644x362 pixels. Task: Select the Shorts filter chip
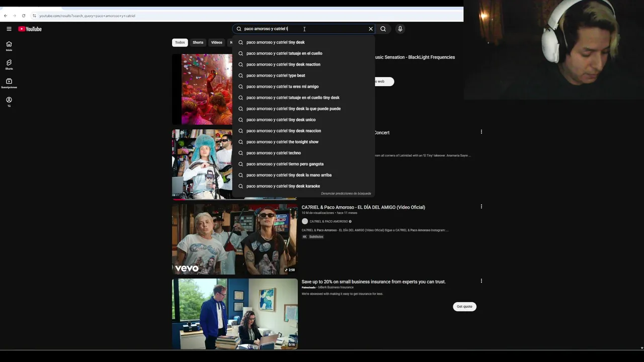click(x=198, y=42)
